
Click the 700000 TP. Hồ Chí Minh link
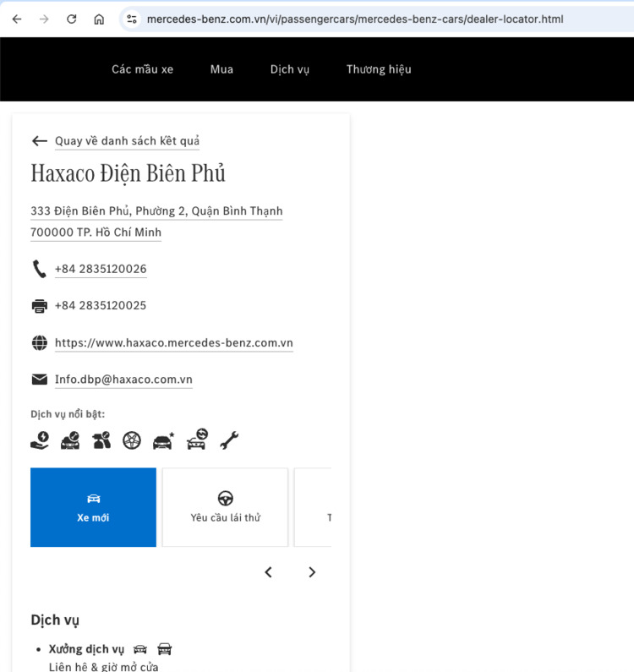tap(96, 232)
